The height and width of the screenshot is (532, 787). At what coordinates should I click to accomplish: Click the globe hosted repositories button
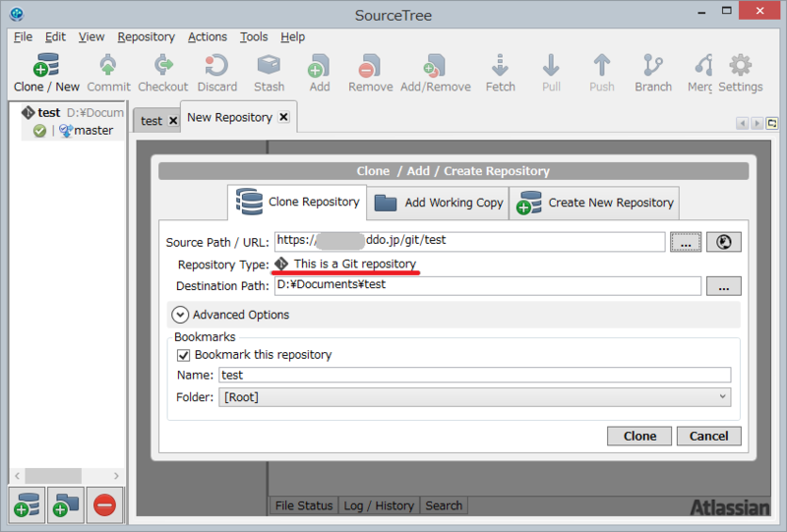[724, 242]
